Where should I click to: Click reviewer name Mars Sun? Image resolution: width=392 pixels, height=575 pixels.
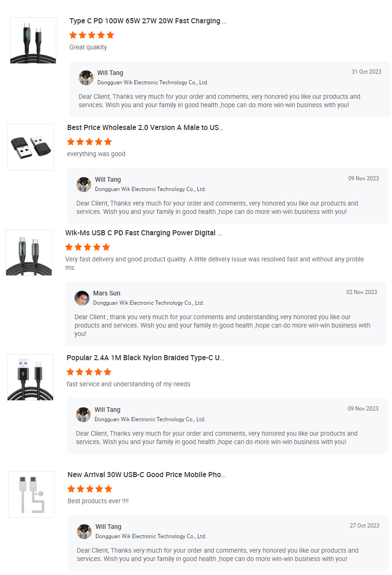click(107, 293)
